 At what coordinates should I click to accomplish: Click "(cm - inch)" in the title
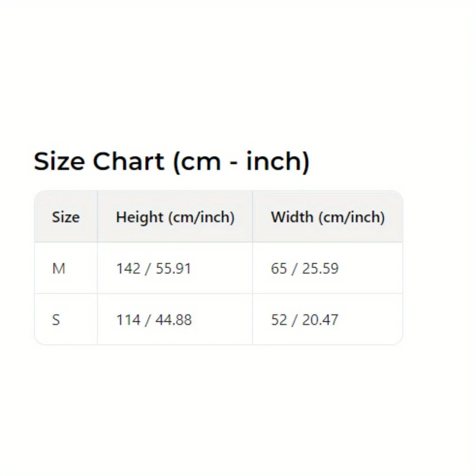[x=240, y=162]
